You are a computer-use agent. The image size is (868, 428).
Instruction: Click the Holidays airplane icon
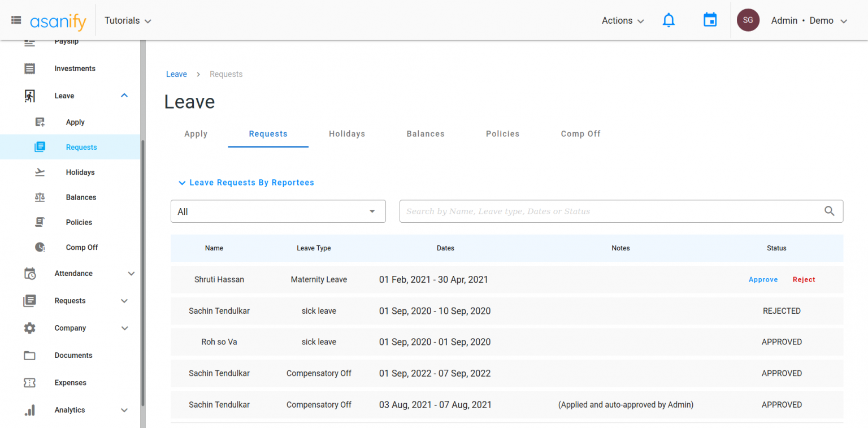[40, 172]
